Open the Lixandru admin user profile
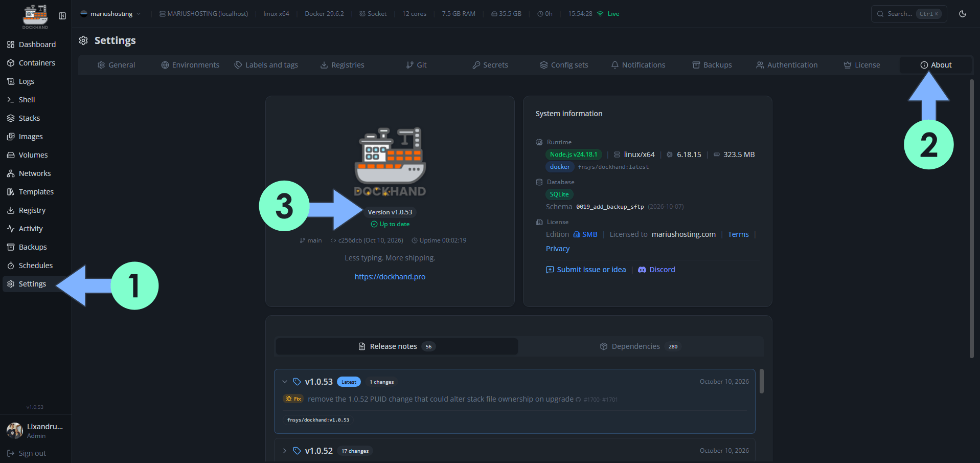 pos(35,431)
